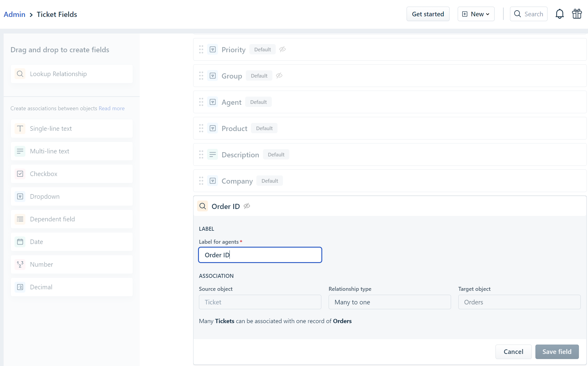This screenshot has height=366, width=588.
Task: Toggle hidden eye icon beside Order ID
Action: 247,206
